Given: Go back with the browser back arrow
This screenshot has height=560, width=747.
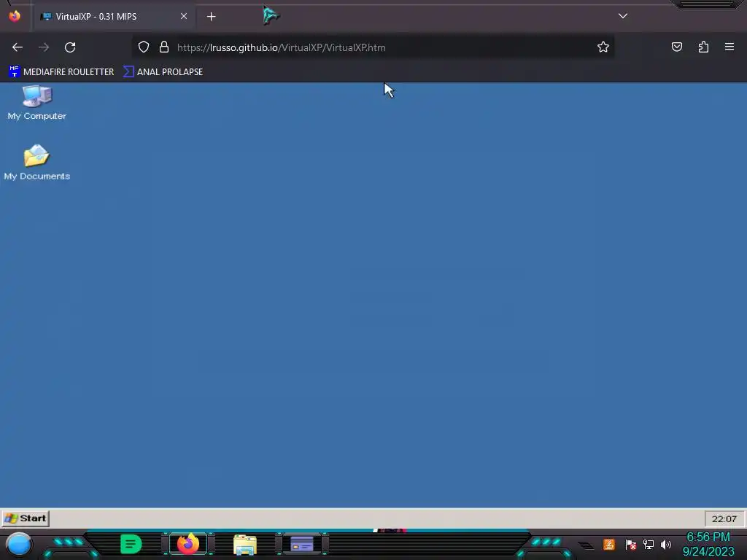Looking at the screenshot, I should 18,47.
